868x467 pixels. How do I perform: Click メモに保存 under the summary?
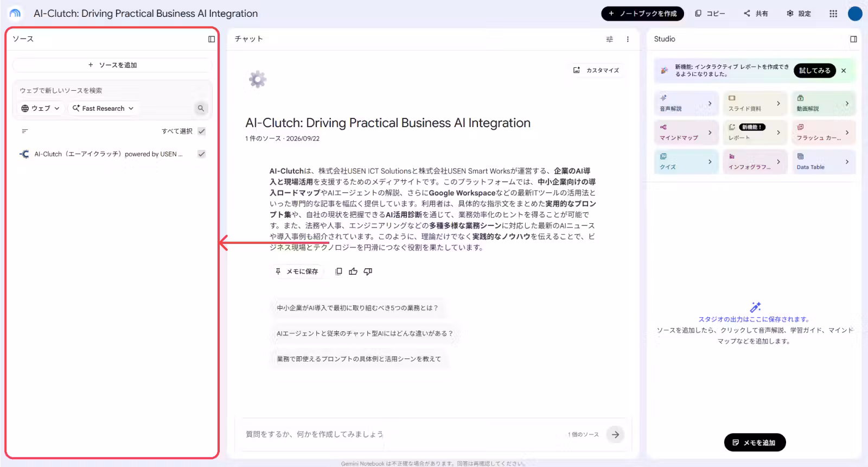coord(297,272)
